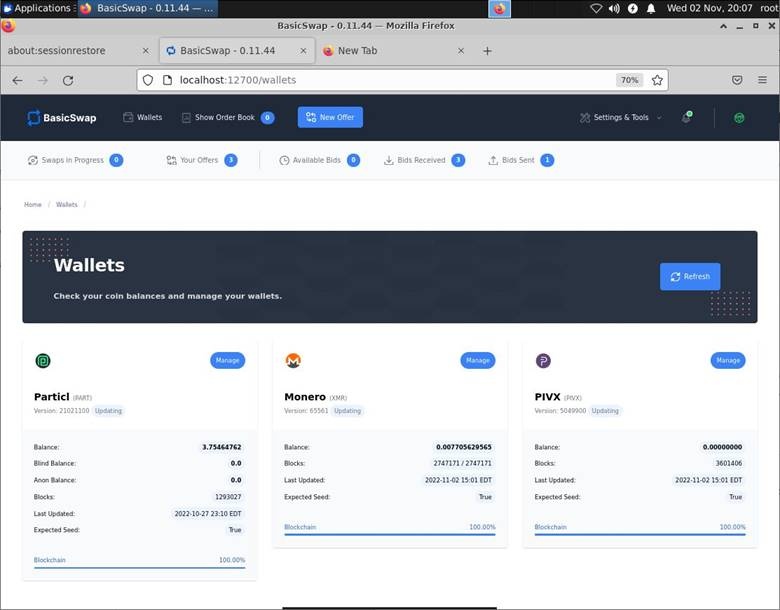Click the PIVX coin logo
Screen dimensions: 780x610
coord(543,361)
